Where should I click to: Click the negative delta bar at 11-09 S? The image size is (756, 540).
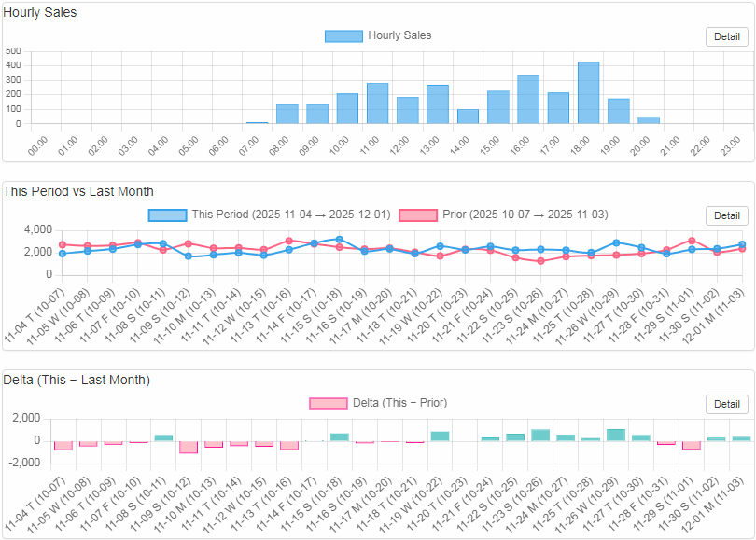(x=189, y=447)
